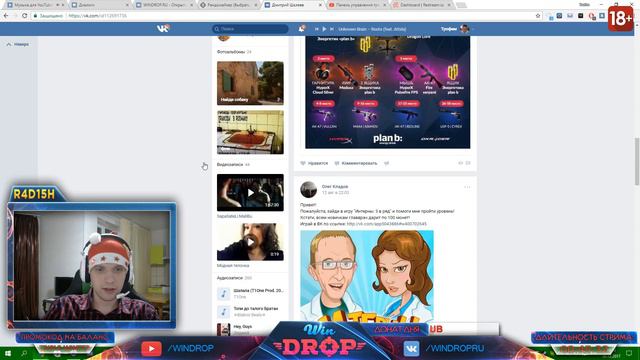Switch to the Рандомайзер tab
Image resolution: width=640 pixels, height=360 pixels.
pos(228,5)
